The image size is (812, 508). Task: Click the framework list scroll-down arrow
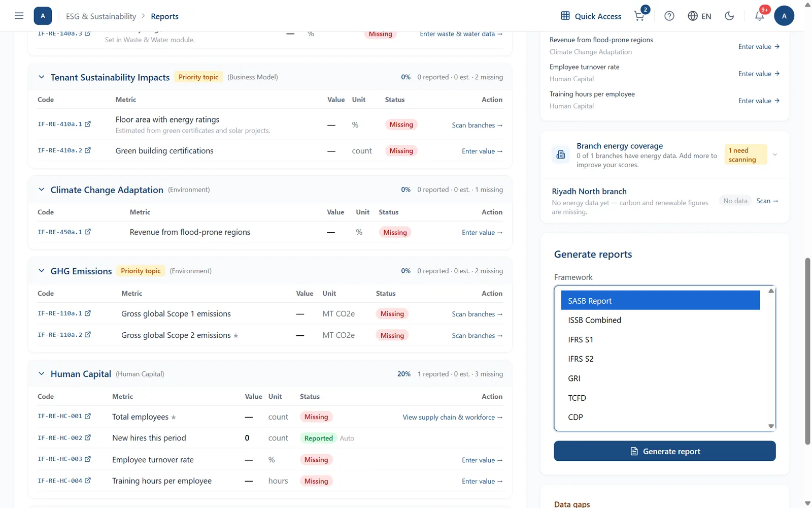(771, 426)
